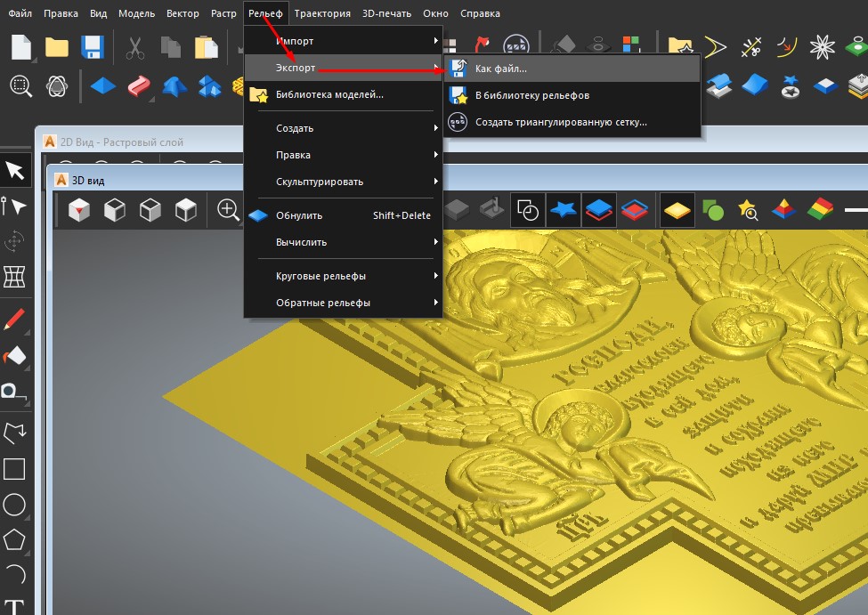Click the blue star over disc icon
868x615 pixels.
[790, 86]
